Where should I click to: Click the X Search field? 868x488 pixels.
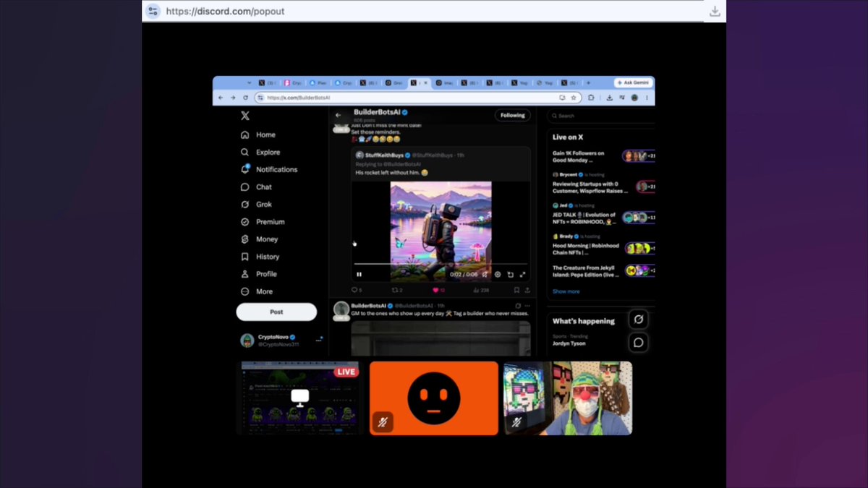pyautogui.click(x=602, y=116)
